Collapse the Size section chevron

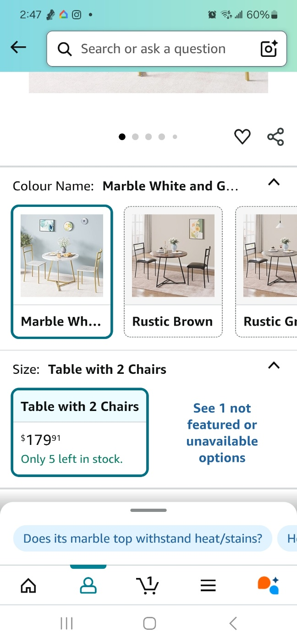274,366
